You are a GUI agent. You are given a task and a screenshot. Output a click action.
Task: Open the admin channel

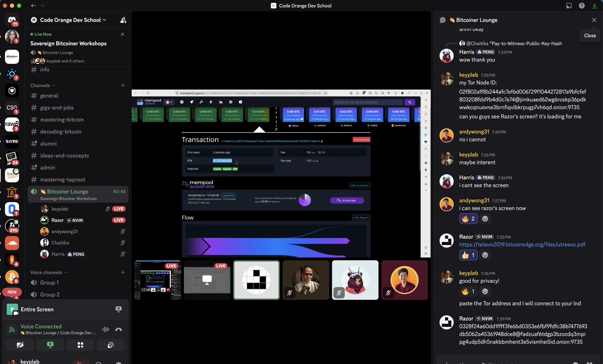(x=78, y=168)
